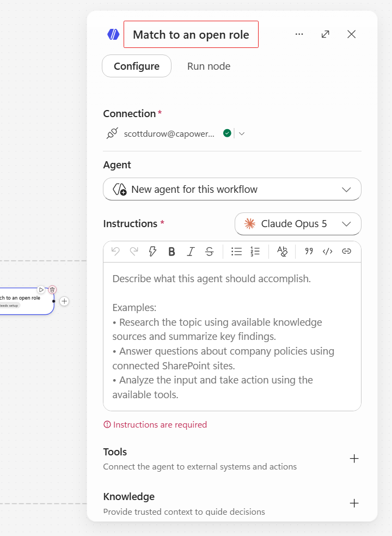
Task: Click the 'Instructions are required' error message
Action: pyautogui.click(x=155, y=424)
